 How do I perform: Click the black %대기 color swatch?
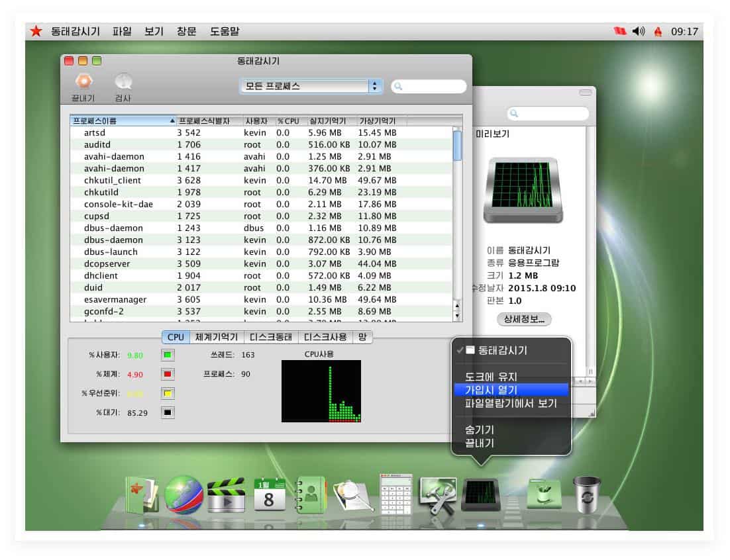coord(168,412)
